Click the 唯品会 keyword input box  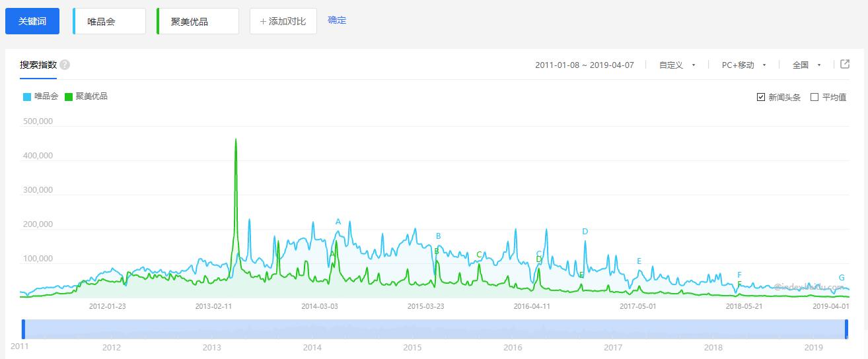coord(109,21)
